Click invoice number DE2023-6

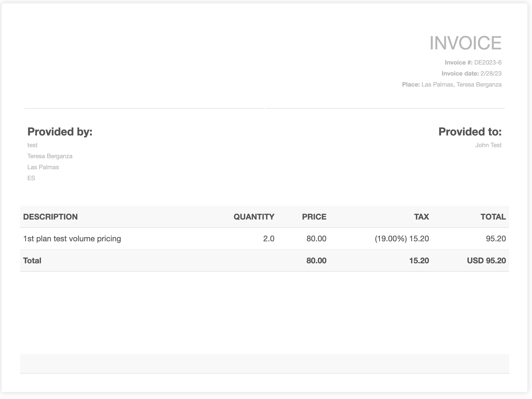pyautogui.click(x=488, y=63)
